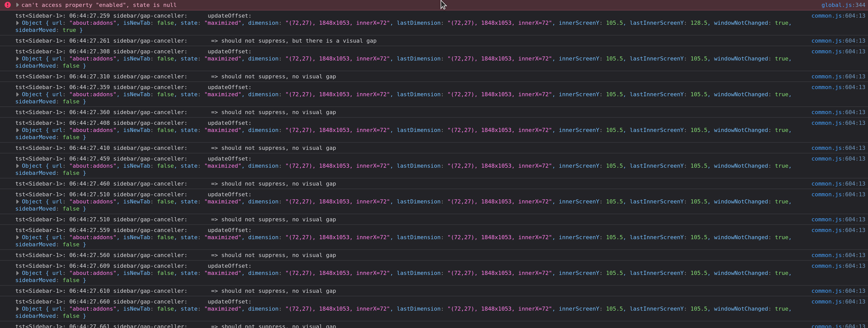The width and height of the screenshot is (868, 328).
Task: Expand the Object under the 06:44:27.510 updateOffset entry
Action: point(18,202)
